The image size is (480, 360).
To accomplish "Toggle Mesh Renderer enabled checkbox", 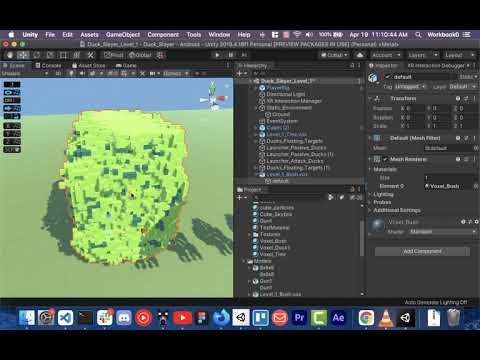I will 386,159.
